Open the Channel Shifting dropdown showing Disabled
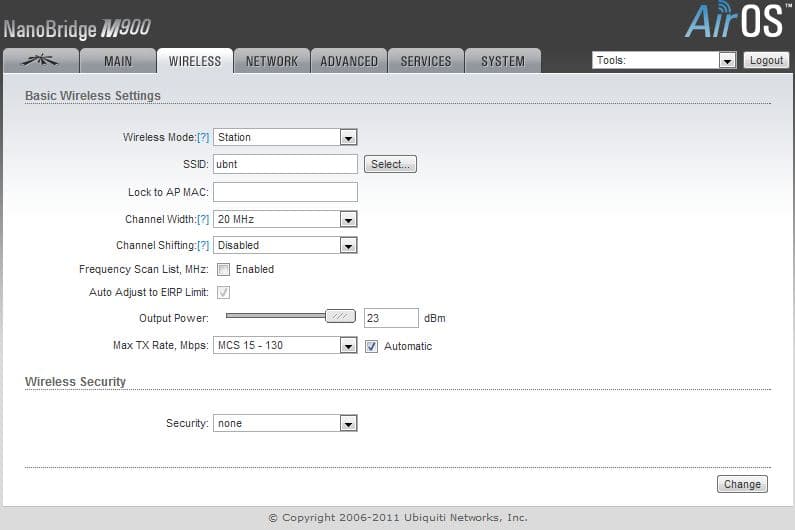 click(x=285, y=245)
